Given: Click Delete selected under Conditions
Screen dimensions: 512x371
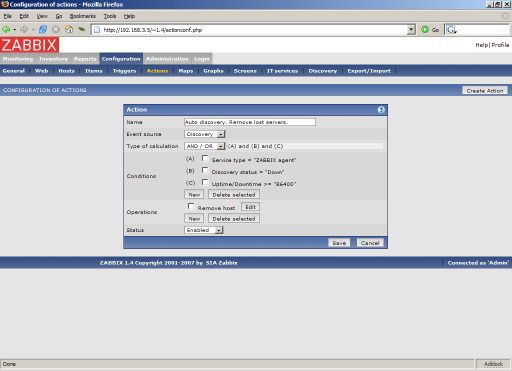Looking at the screenshot, I should (x=234, y=194).
